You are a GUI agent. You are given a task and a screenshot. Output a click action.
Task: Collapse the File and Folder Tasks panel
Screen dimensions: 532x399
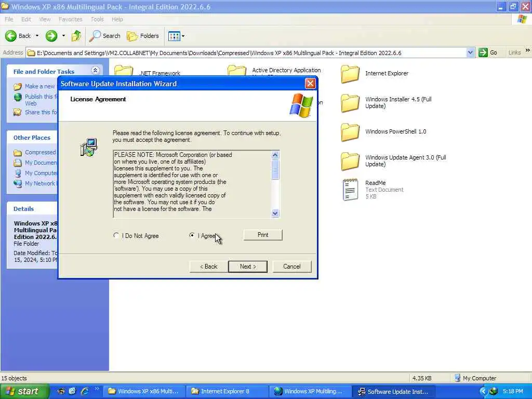[96, 71]
